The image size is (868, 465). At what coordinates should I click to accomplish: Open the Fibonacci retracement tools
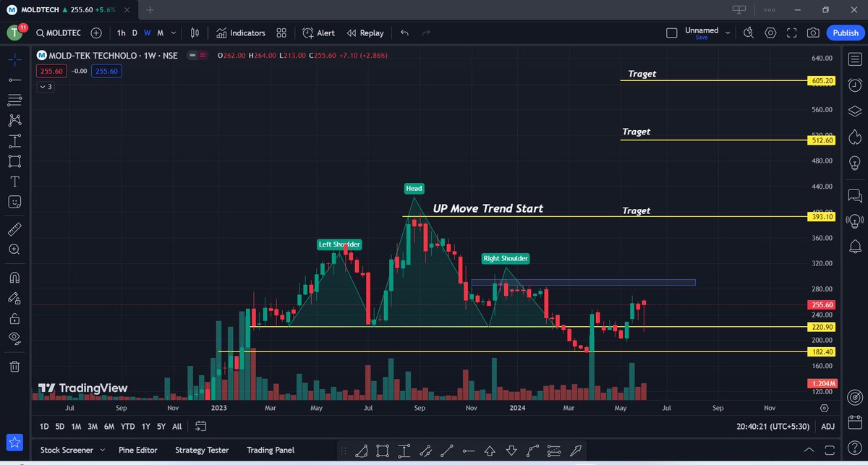coord(14,100)
